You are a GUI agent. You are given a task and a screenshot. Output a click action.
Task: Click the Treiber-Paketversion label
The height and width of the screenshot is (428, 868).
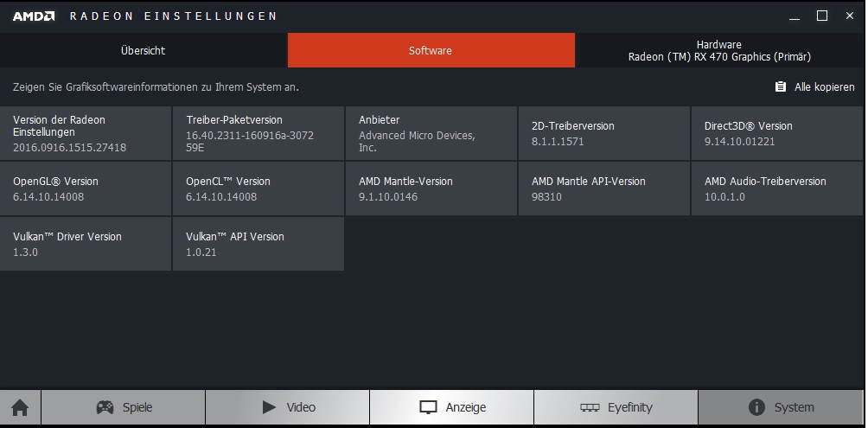234,120
